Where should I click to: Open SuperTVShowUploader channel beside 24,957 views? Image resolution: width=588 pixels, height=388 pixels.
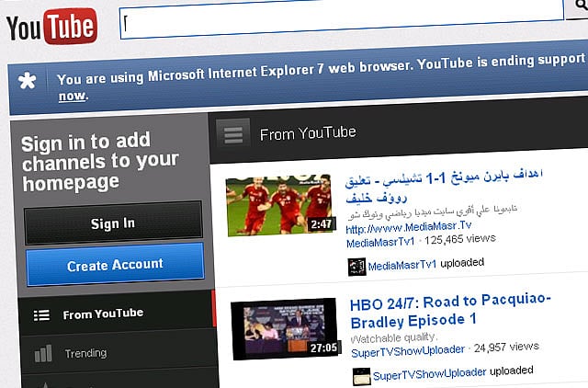pyautogui.click(x=408, y=351)
